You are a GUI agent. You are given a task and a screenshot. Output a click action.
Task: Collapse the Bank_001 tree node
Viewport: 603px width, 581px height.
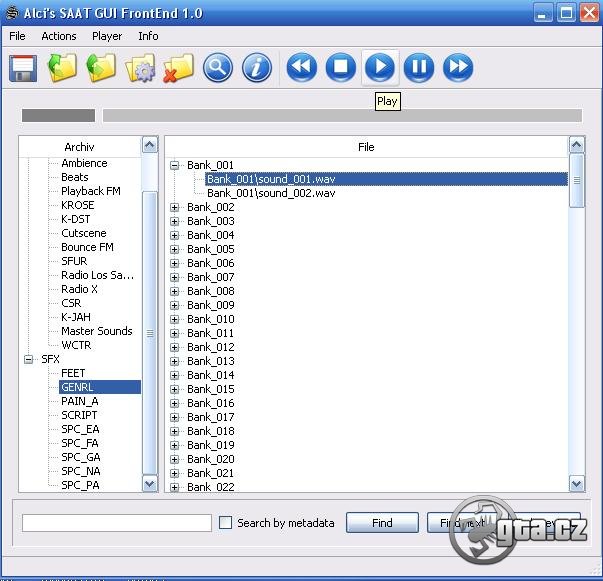(x=175, y=165)
